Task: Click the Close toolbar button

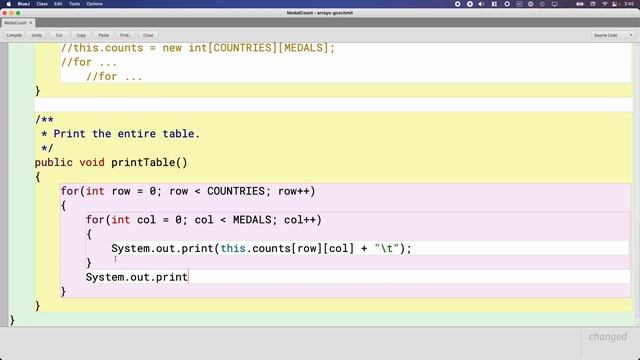Action: [x=148, y=35]
